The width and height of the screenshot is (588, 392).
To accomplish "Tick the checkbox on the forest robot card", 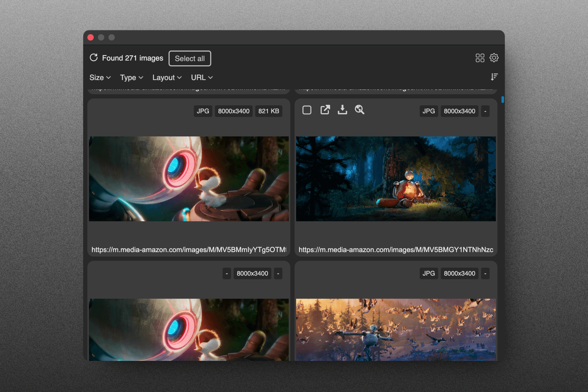I will click(307, 110).
